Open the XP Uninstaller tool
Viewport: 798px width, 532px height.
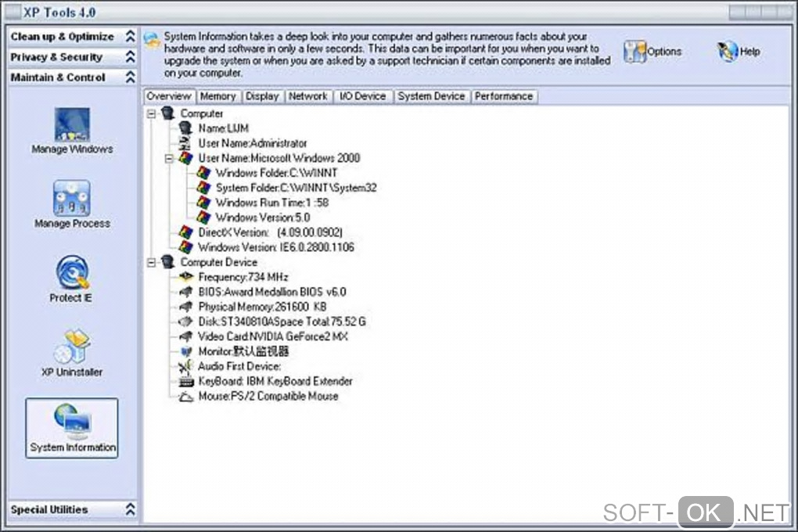[x=72, y=354]
